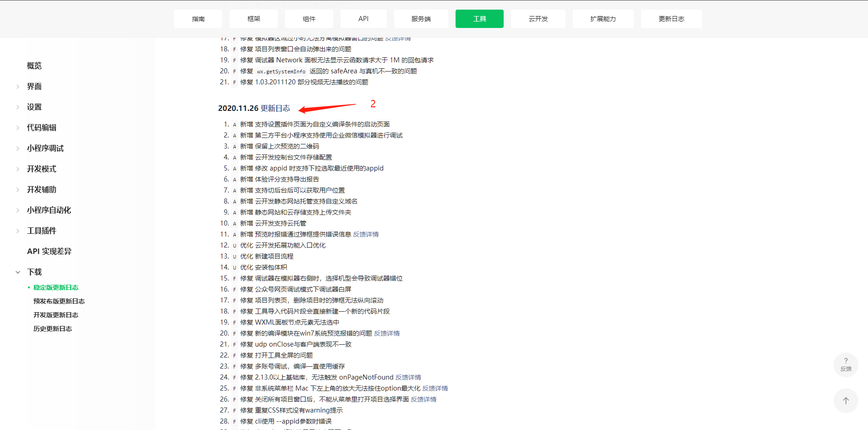Screen dimensions: 868x430
Task: Click text 修复 WXML面板节点元素无法选中
Action: (290, 322)
